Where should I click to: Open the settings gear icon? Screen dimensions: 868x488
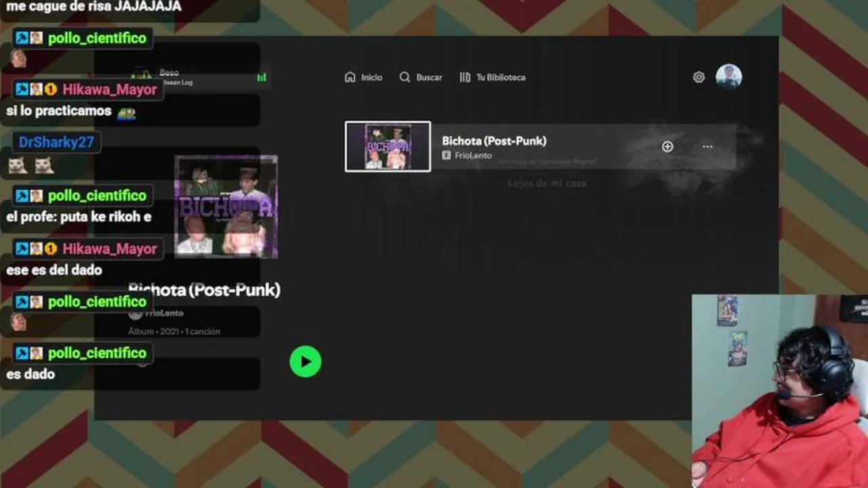click(x=698, y=77)
